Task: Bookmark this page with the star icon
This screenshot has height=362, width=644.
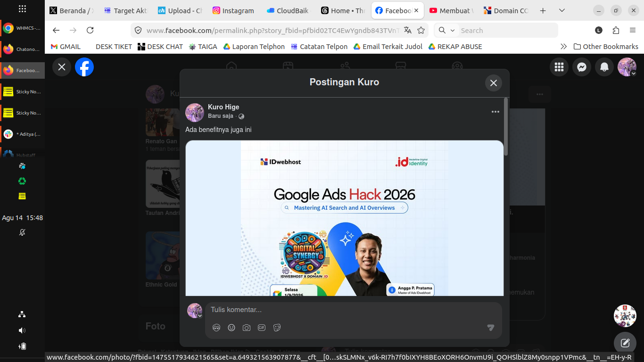Action: (421, 30)
